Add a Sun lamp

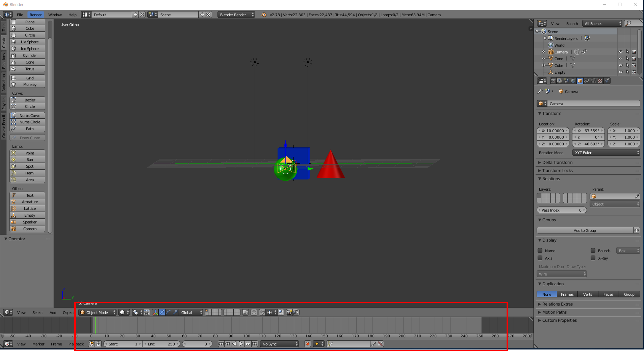(x=27, y=159)
